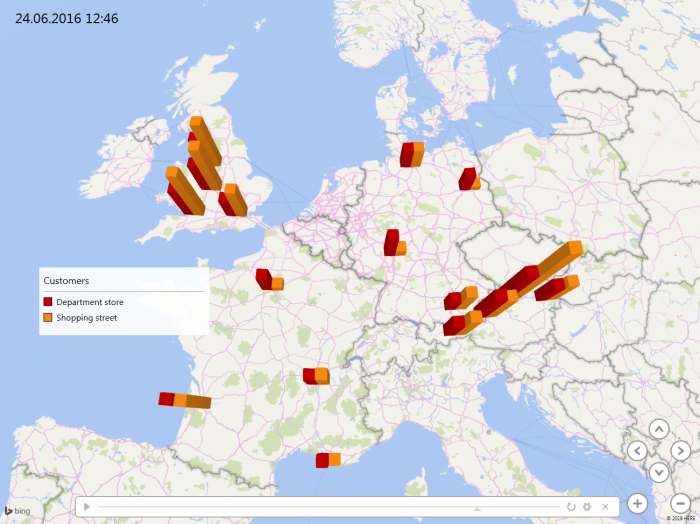Image resolution: width=700 pixels, height=524 pixels.
Task: Click the timeline loop/replay icon
Action: click(x=571, y=507)
